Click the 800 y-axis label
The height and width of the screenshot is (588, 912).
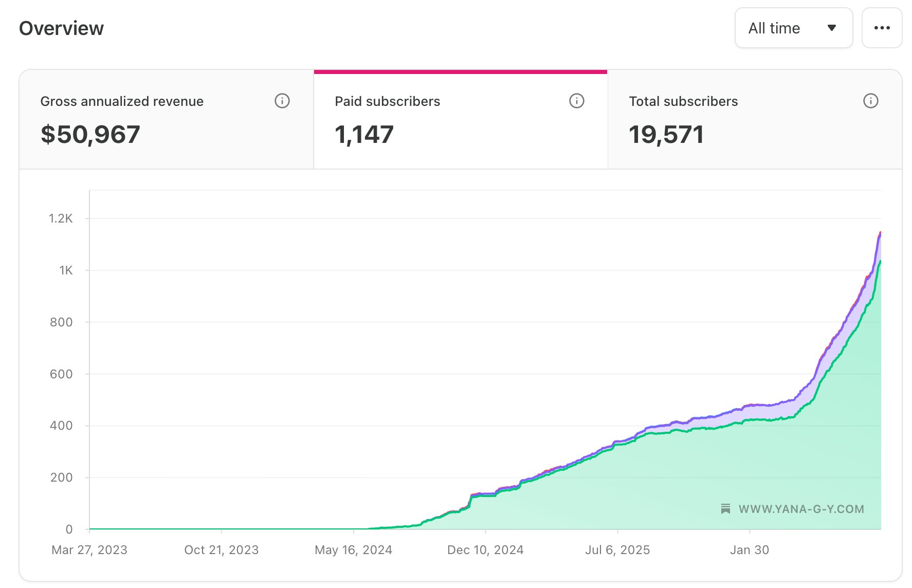click(61, 322)
